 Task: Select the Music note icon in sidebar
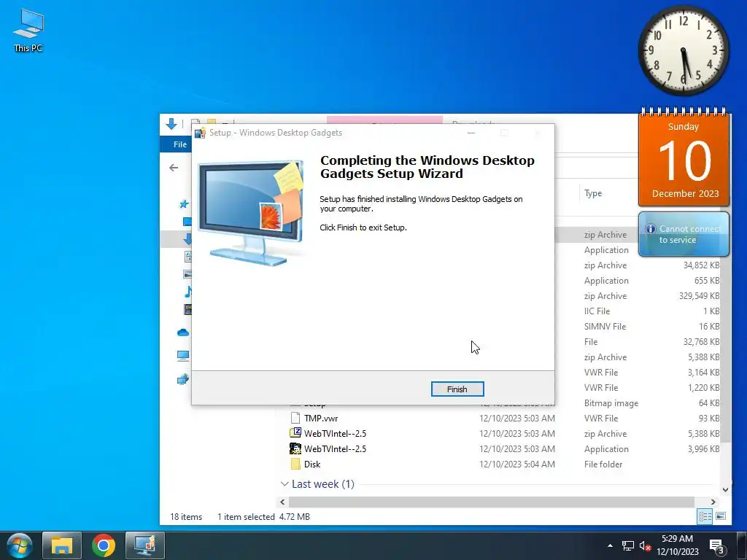pyautogui.click(x=187, y=292)
